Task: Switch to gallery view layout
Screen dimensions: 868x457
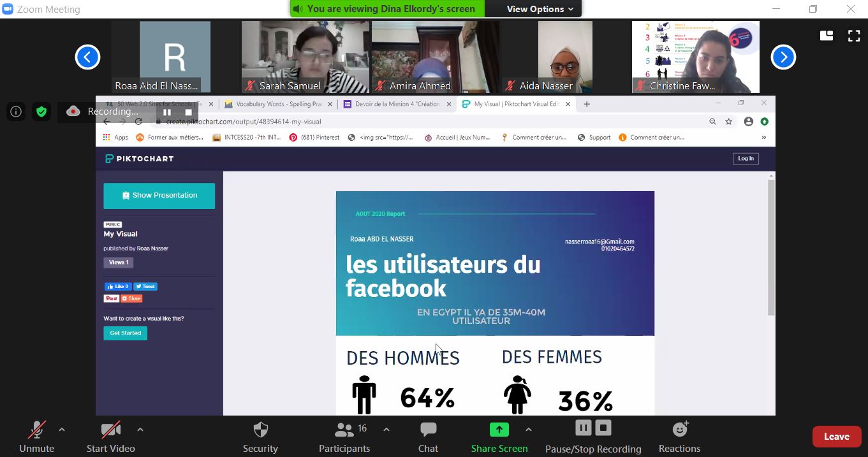Action: (827, 36)
